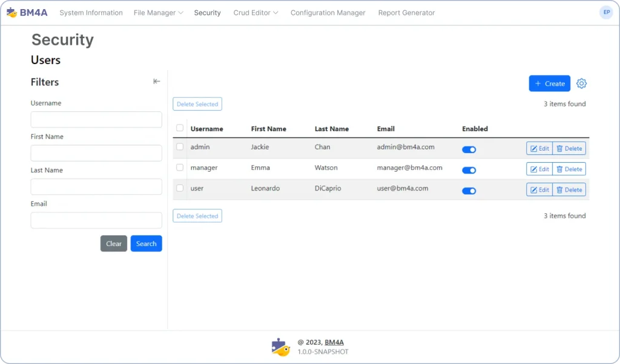Click the Emma first name cell
Viewport: 620px width, 364px height.
(x=260, y=167)
